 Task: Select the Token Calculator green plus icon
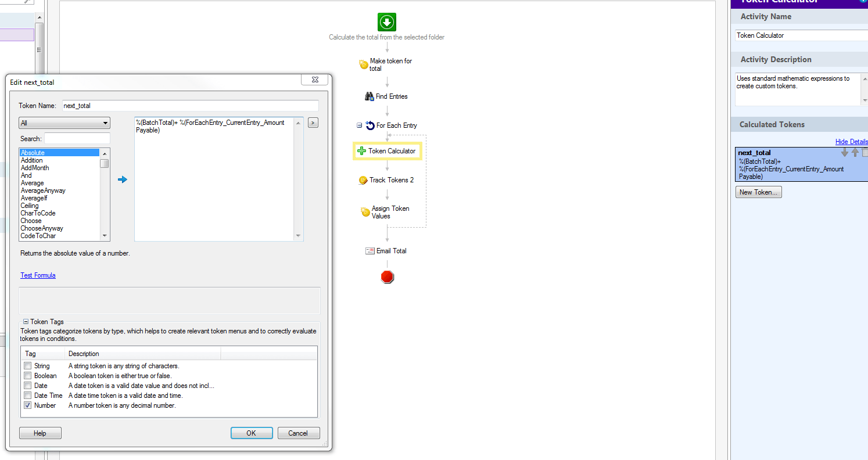click(361, 151)
